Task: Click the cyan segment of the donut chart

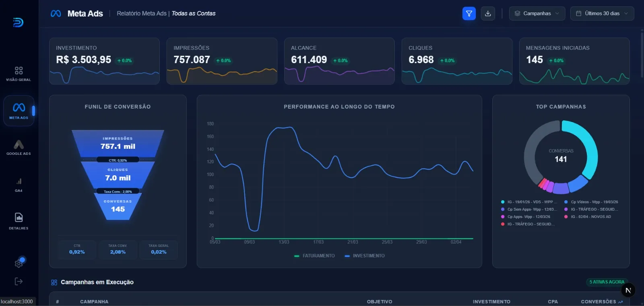Action: (x=588, y=147)
